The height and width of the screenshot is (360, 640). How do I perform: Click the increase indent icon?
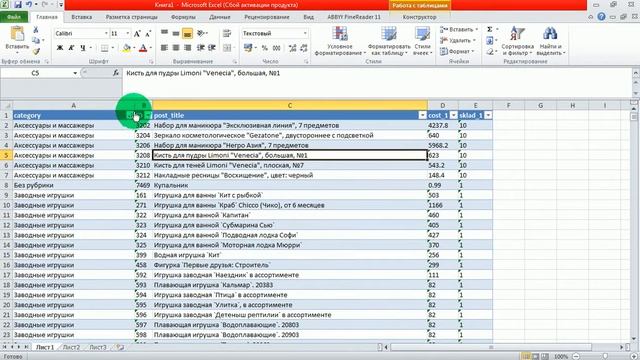click(212, 48)
